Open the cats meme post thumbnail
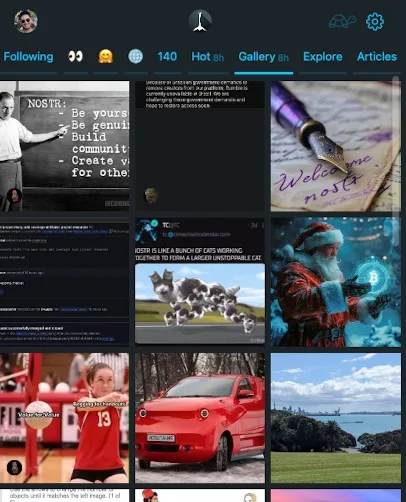Viewport: 406px width, 502px height. tap(200, 282)
